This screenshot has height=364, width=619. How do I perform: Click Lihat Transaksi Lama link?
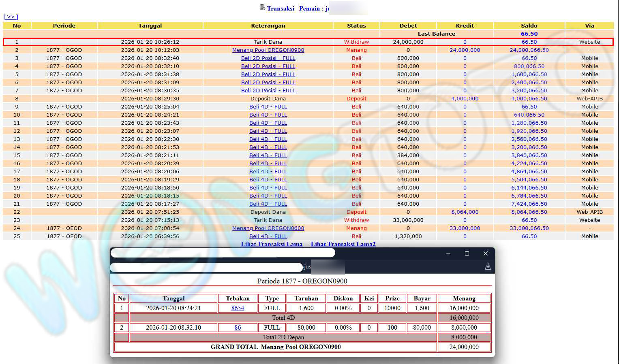tap(272, 244)
